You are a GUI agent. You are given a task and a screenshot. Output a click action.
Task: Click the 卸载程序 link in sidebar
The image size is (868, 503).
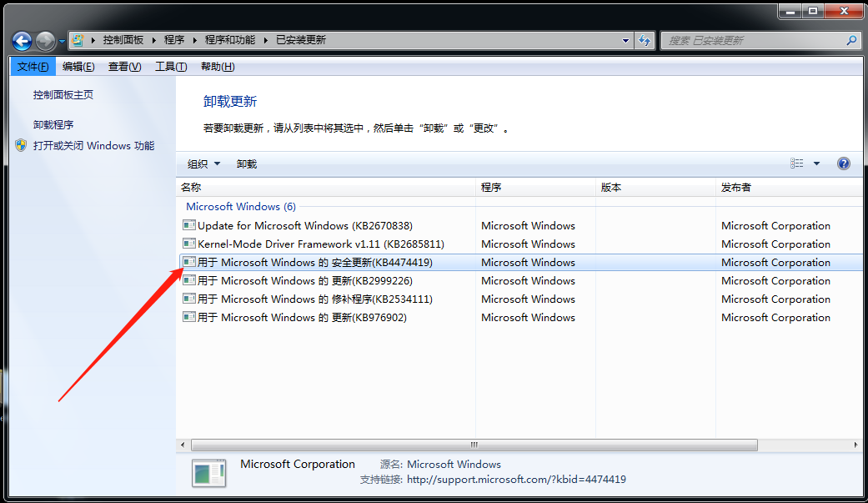[x=53, y=125]
